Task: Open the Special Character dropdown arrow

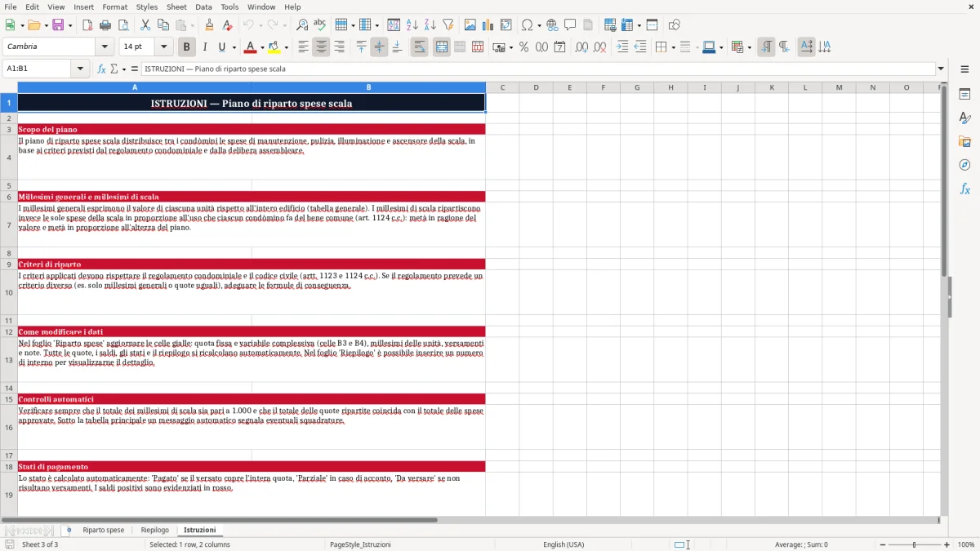Action: click(540, 25)
